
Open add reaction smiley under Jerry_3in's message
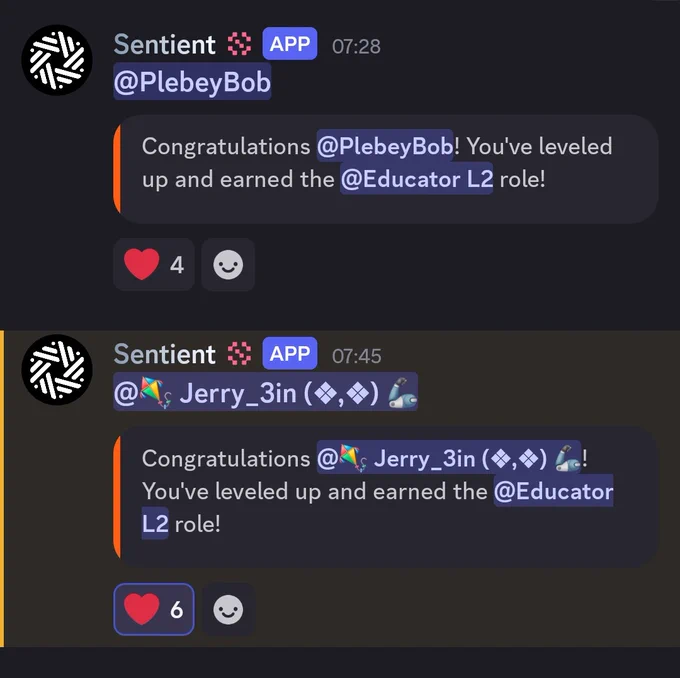[228, 609]
